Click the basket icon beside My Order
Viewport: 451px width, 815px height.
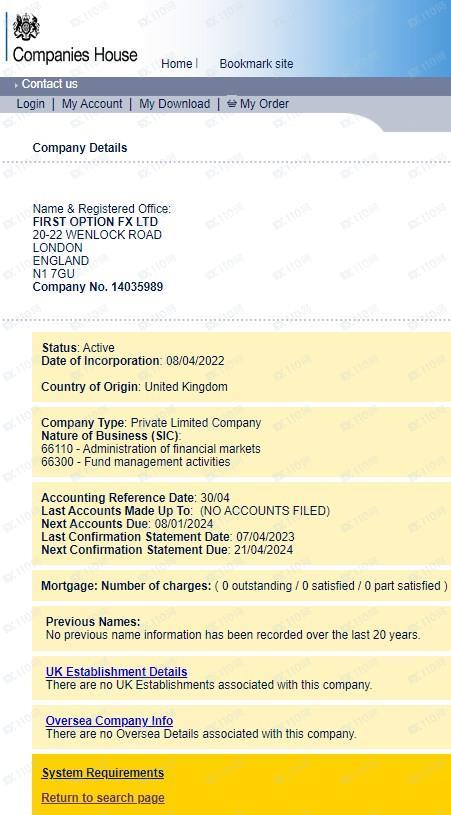pos(232,103)
